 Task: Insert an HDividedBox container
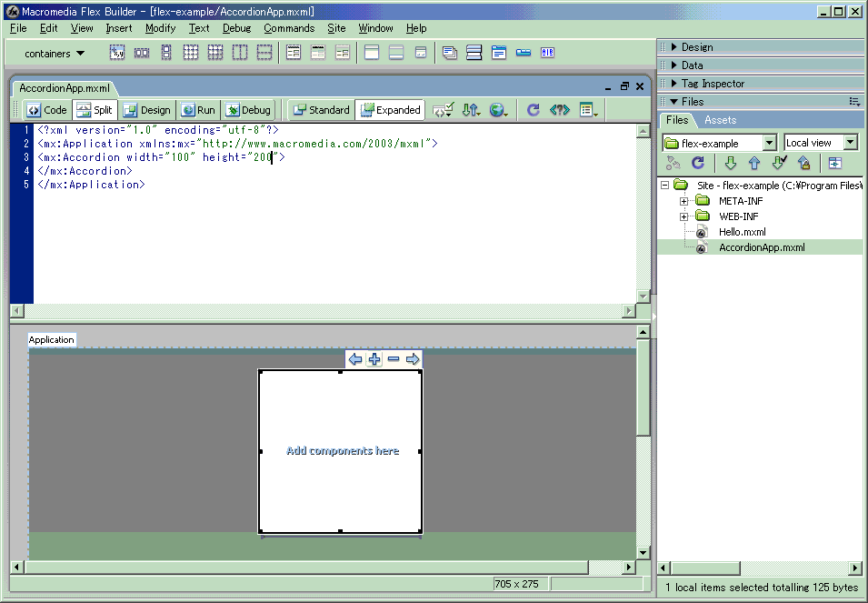click(240, 53)
